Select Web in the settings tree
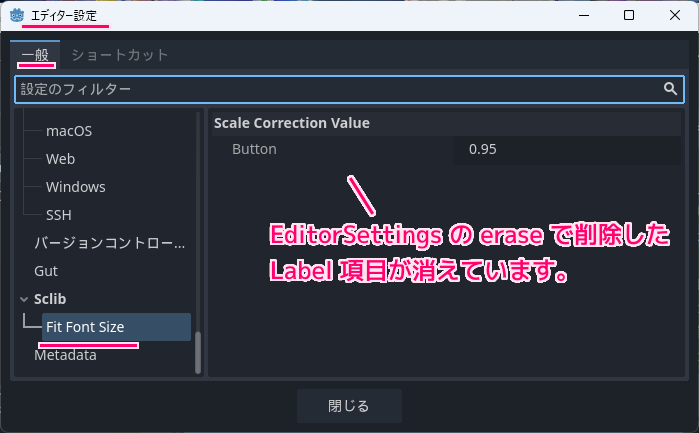 tap(61, 159)
